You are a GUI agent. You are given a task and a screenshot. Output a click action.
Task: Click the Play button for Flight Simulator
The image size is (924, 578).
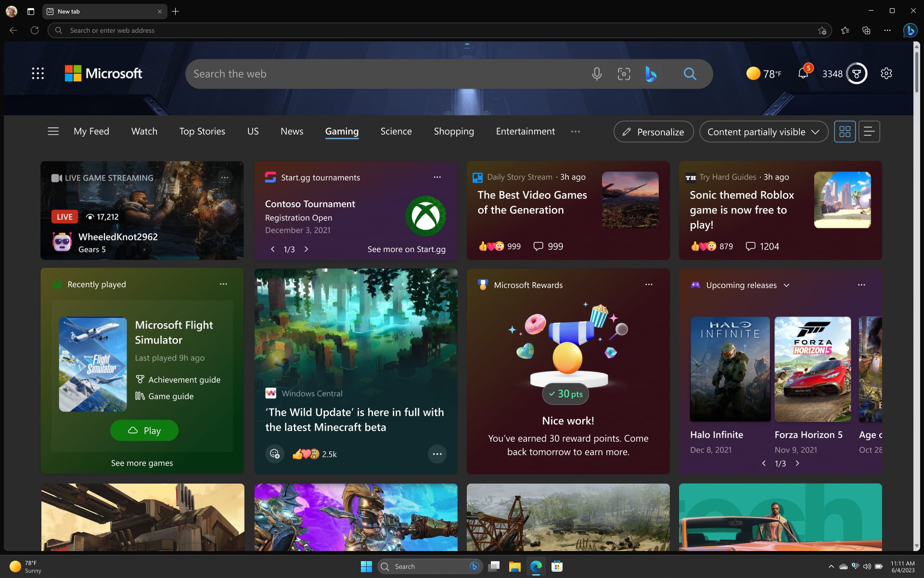coord(144,430)
